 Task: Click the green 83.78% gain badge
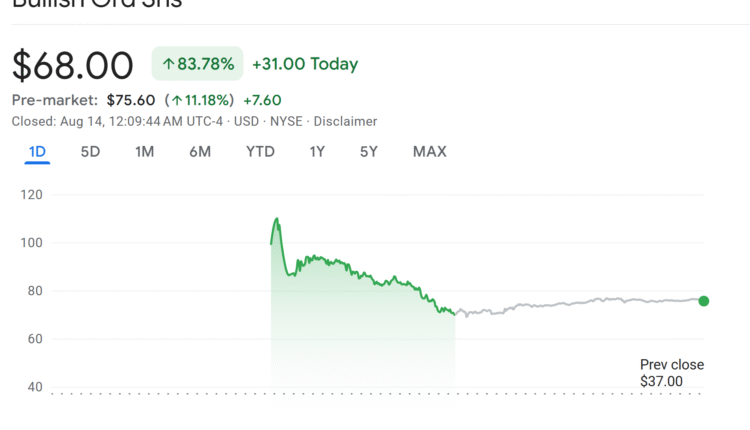(x=198, y=65)
